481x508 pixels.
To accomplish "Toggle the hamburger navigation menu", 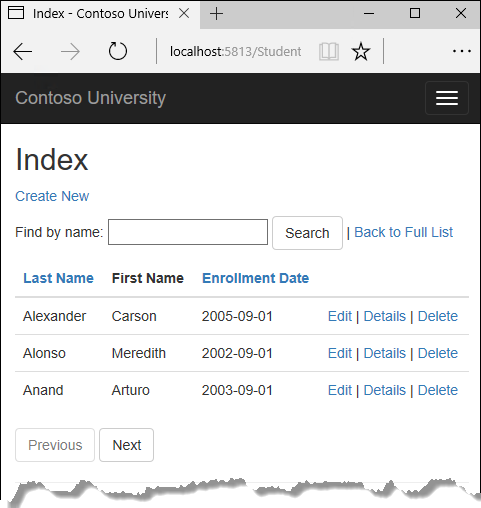I will click(x=447, y=98).
